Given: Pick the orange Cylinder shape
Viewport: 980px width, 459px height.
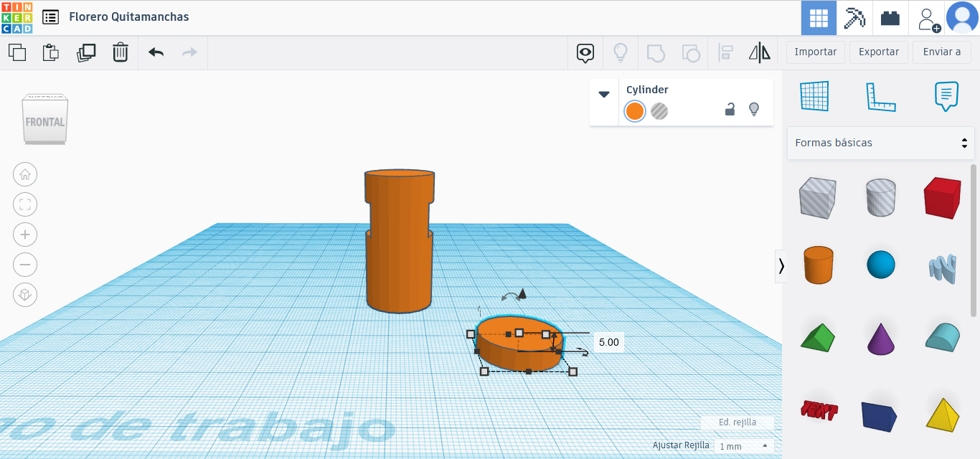Looking at the screenshot, I should coord(817,265).
